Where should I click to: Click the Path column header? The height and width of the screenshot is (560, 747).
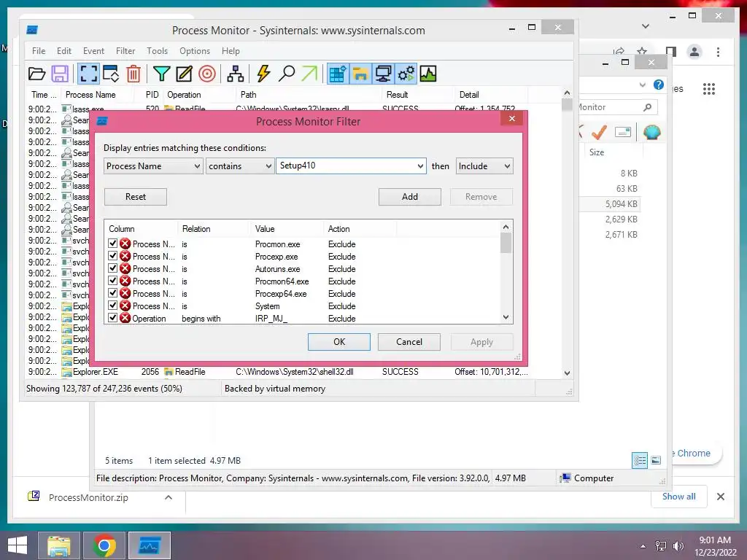309,95
